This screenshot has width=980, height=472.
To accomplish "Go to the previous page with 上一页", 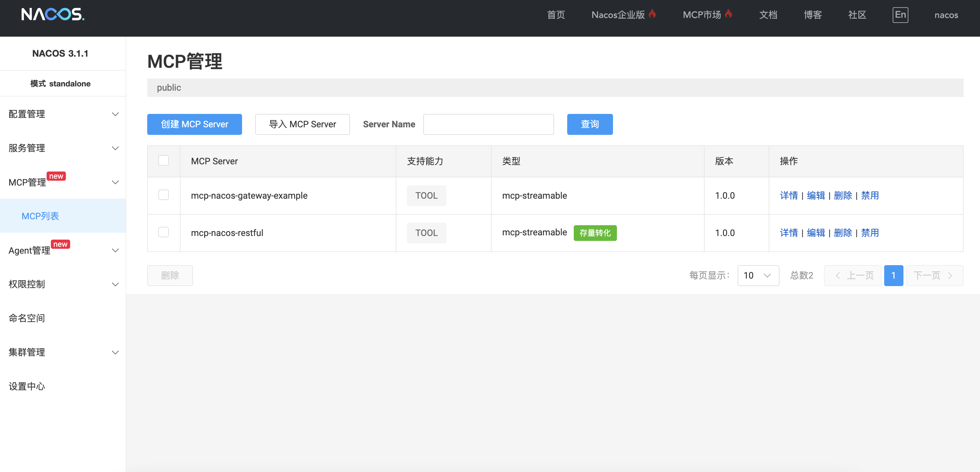I will click(852, 275).
